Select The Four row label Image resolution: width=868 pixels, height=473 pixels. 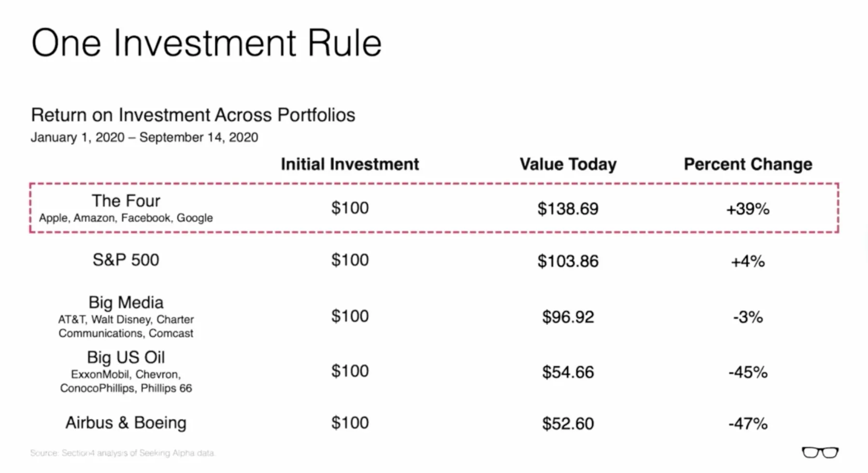click(x=126, y=201)
